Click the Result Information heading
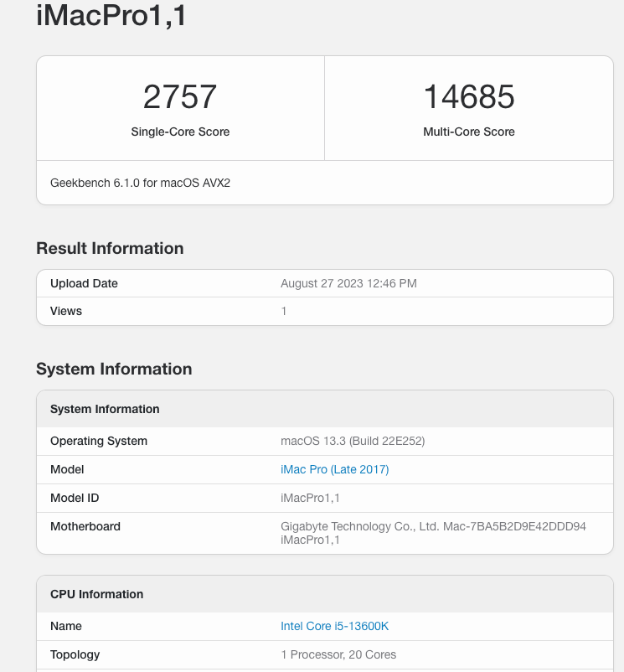624x672 pixels. click(110, 249)
